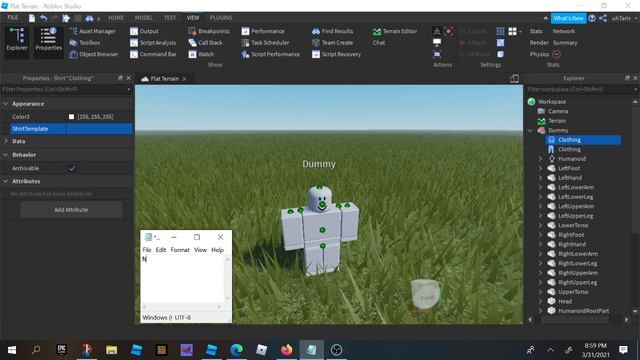Open Find Results
Viewport: 640px width, 360px height.
333,31
